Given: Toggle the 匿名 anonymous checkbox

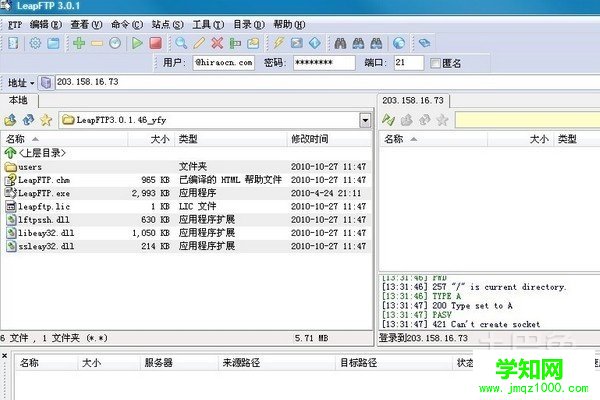Looking at the screenshot, I should click(x=435, y=63).
